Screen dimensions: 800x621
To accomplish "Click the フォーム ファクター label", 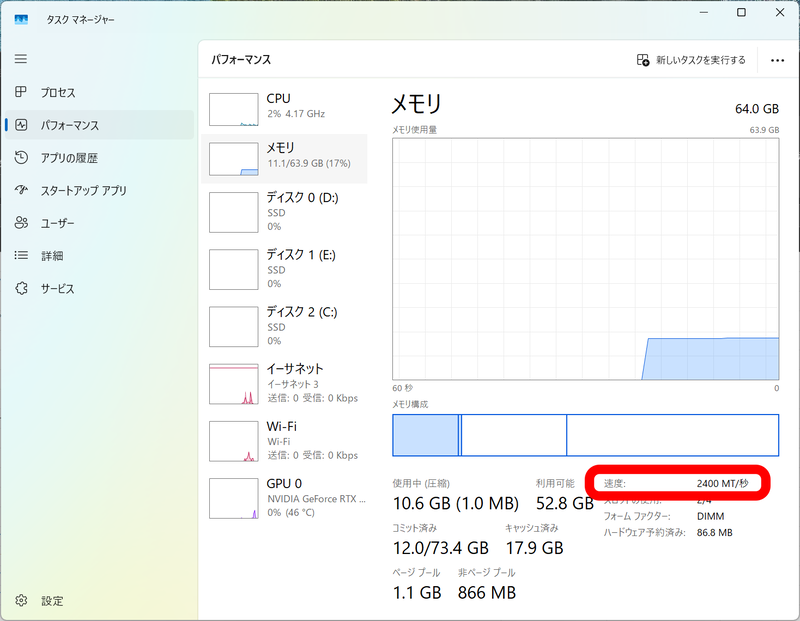I will click(637, 516).
